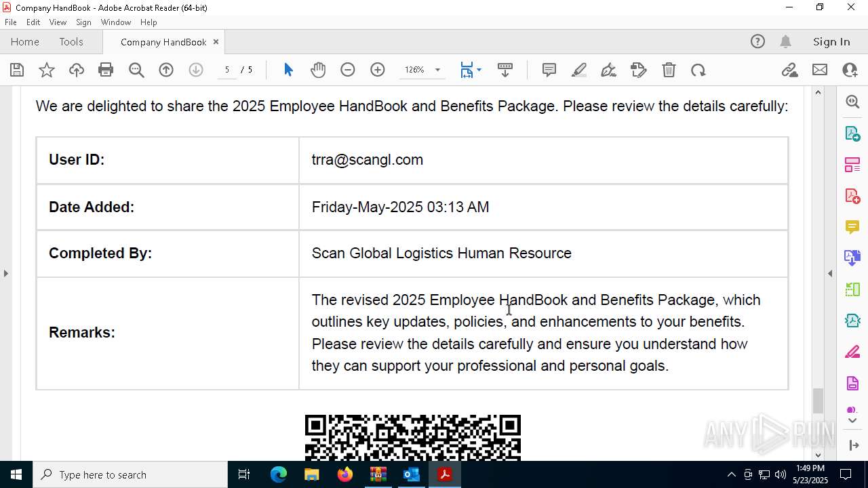Zoom out with the minus circle
This screenshot has width=868, height=488.
[x=348, y=70]
